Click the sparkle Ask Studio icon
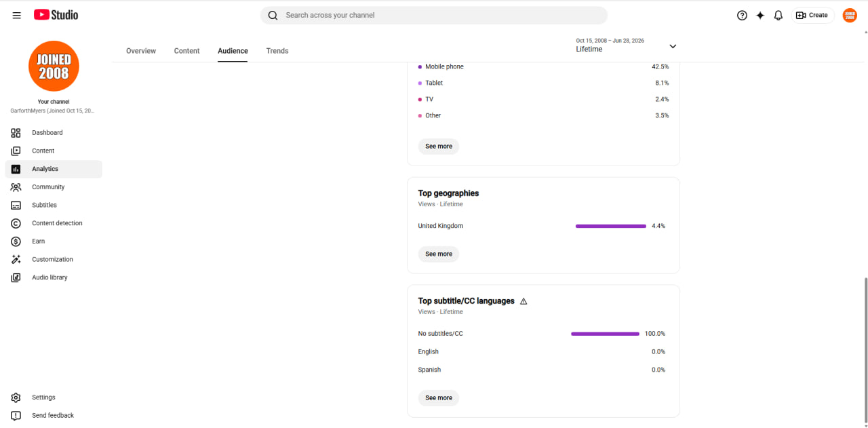The image size is (868, 428). (760, 15)
